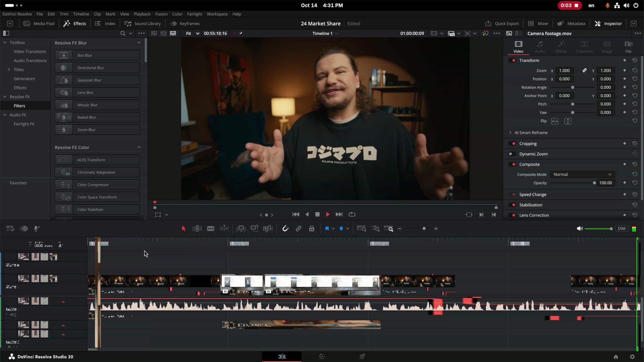The image size is (644, 362).
Task: Reset the Transform section settings
Action: click(x=635, y=60)
